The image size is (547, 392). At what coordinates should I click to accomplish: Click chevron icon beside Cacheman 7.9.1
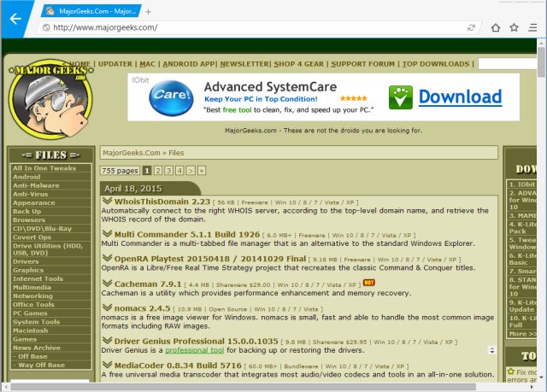(x=107, y=283)
